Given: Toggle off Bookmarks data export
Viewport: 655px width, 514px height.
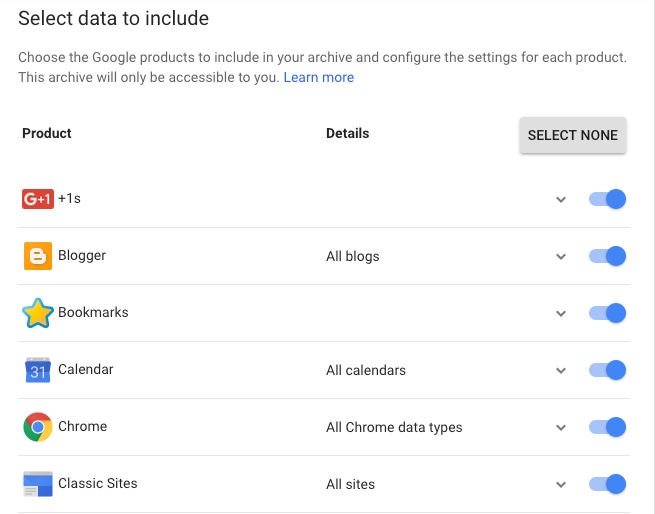Looking at the screenshot, I should tap(607, 313).
